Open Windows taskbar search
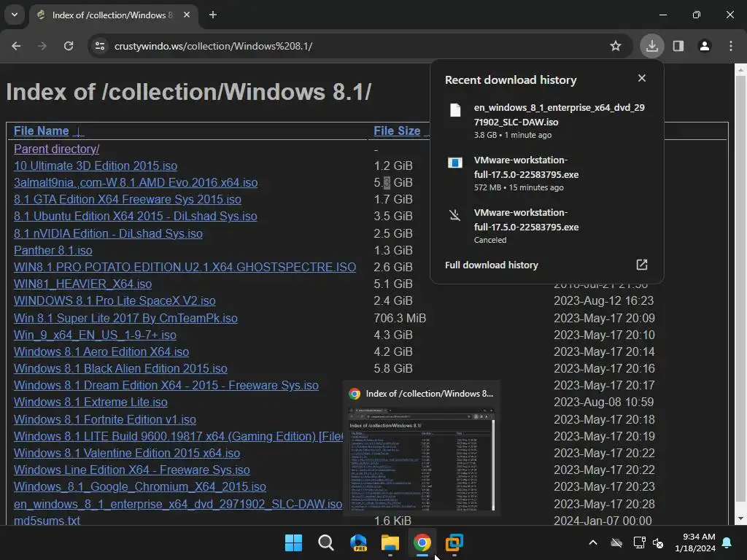 click(326, 542)
